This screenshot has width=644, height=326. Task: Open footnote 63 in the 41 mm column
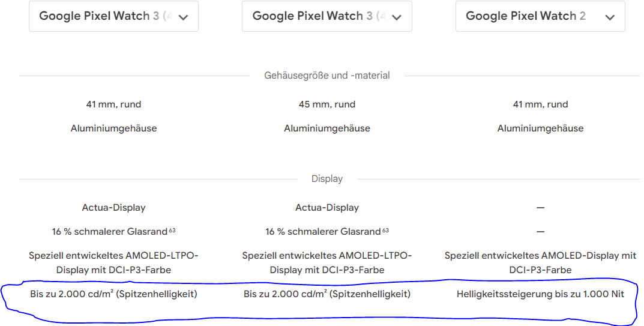172,230
